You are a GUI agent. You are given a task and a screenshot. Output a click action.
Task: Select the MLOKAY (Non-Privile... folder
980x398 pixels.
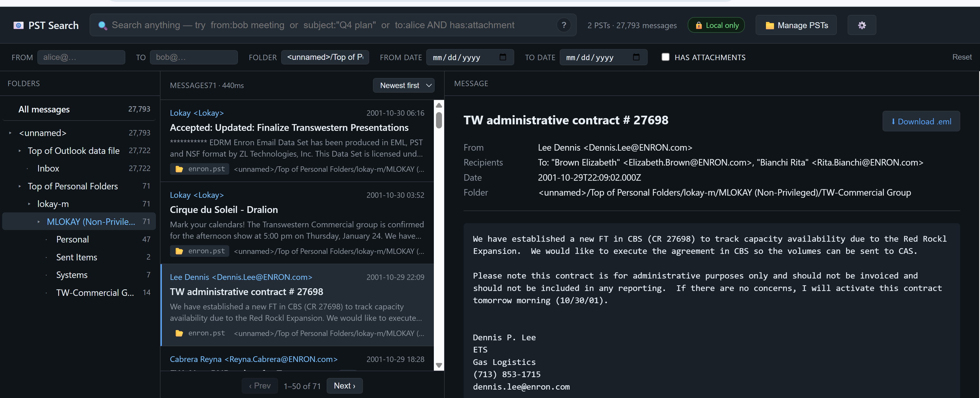point(79,221)
